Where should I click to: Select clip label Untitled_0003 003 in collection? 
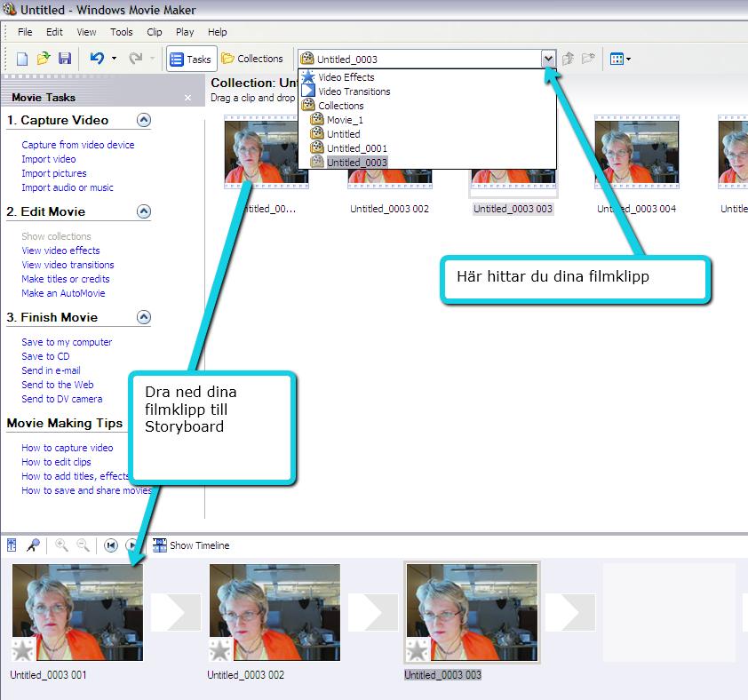click(x=513, y=209)
